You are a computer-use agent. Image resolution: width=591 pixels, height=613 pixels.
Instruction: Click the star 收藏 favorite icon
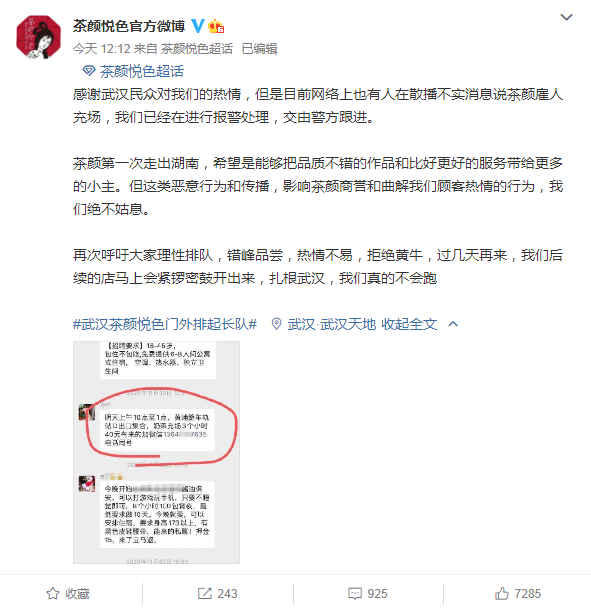53,593
